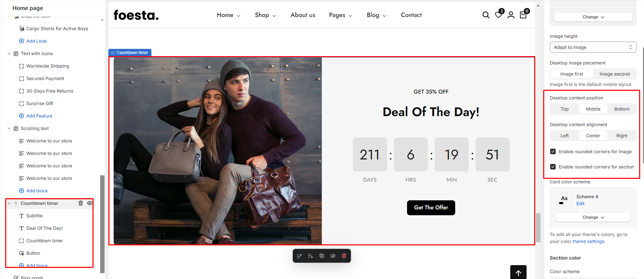This screenshot has width=644, height=279.
Task: Click the search magnifier icon in header
Action: click(486, 15)
